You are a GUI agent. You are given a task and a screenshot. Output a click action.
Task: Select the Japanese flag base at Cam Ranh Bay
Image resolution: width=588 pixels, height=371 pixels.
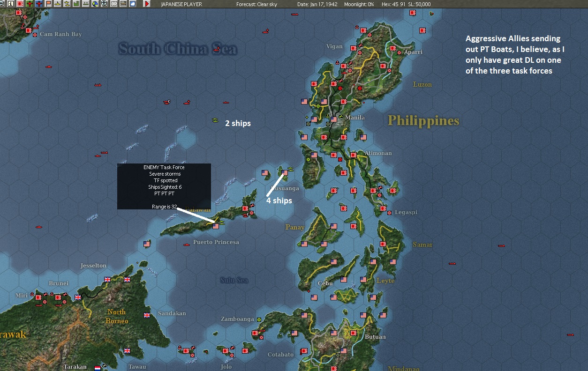[29, 30]
